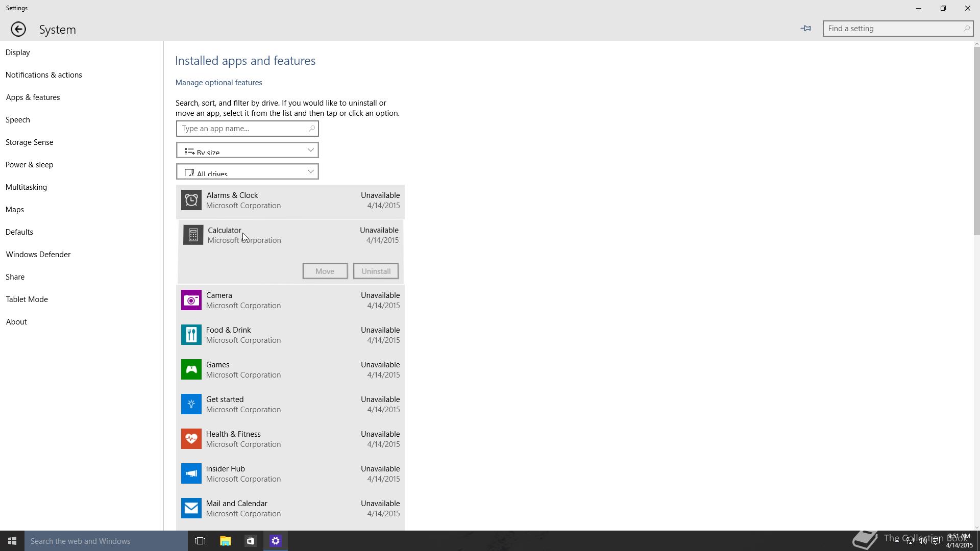The height and width of the screenshot is (551, 980).
Task: Open the Windows Start menu
Action: coord(12,541)
